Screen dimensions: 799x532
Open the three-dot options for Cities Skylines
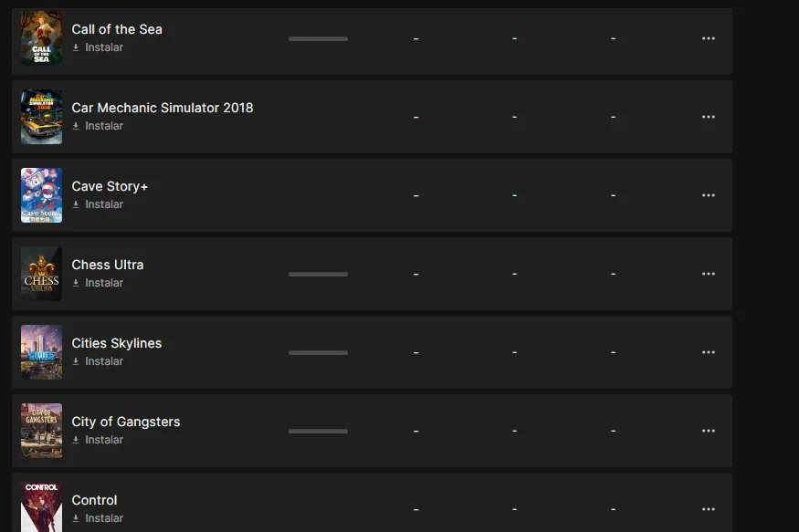(709, 352)
